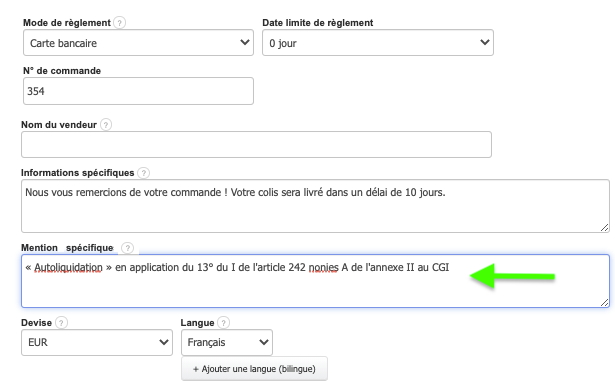Open help icon next to Langue
Viewport: 615px width, 382px height.
[x=223, y=323]
